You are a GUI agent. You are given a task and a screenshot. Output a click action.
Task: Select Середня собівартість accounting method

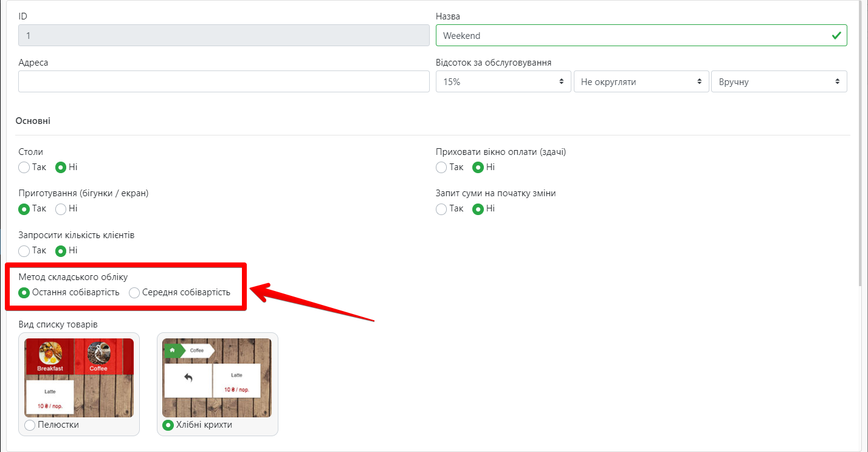point(135,293)
